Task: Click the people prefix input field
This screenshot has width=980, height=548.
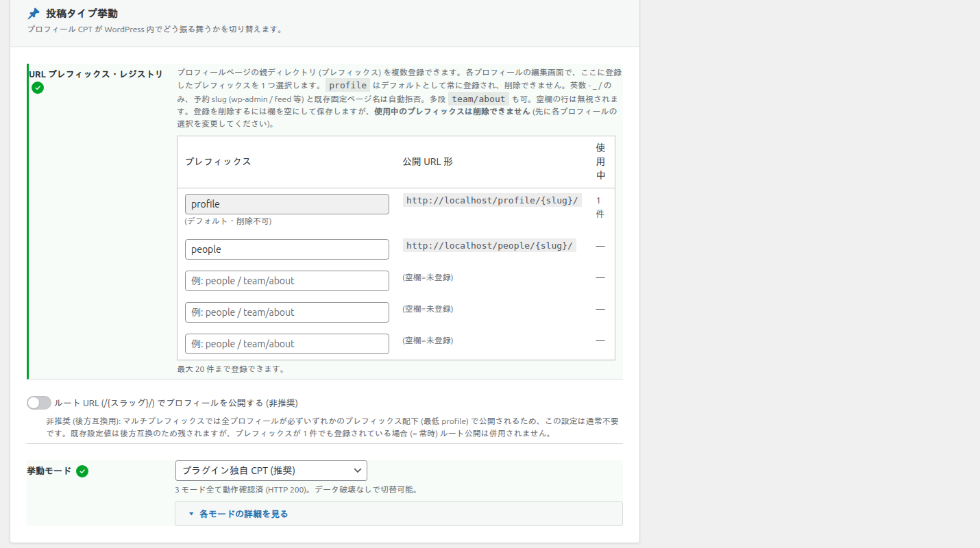Action: pyautogui.click(x=287, y=249)
